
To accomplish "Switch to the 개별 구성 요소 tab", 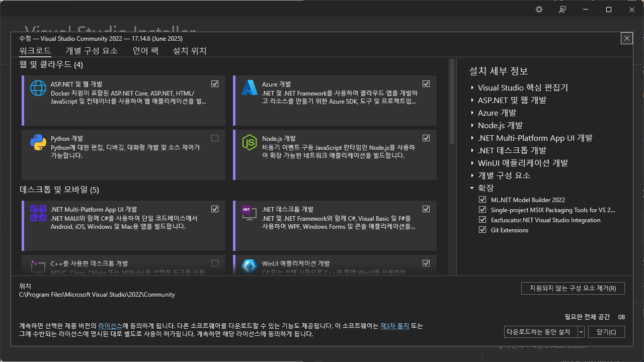I will 92,51.
